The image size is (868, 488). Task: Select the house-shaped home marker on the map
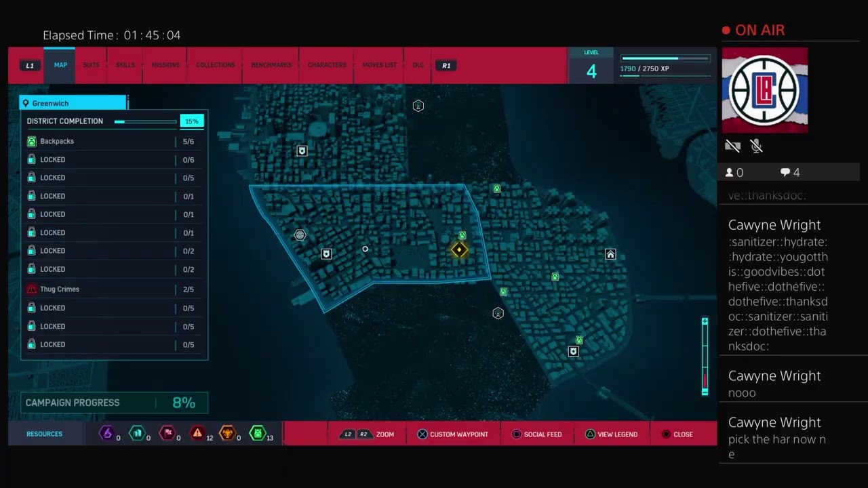[610, 254]
